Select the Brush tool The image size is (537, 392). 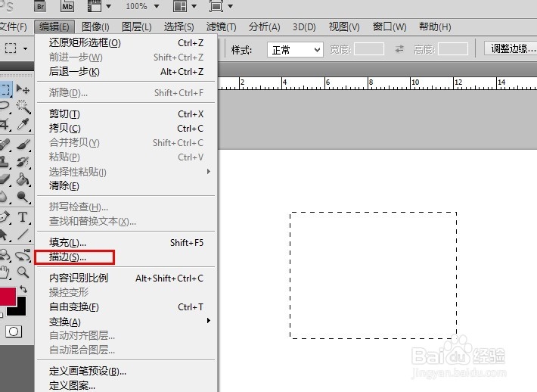tap(23, 145)
